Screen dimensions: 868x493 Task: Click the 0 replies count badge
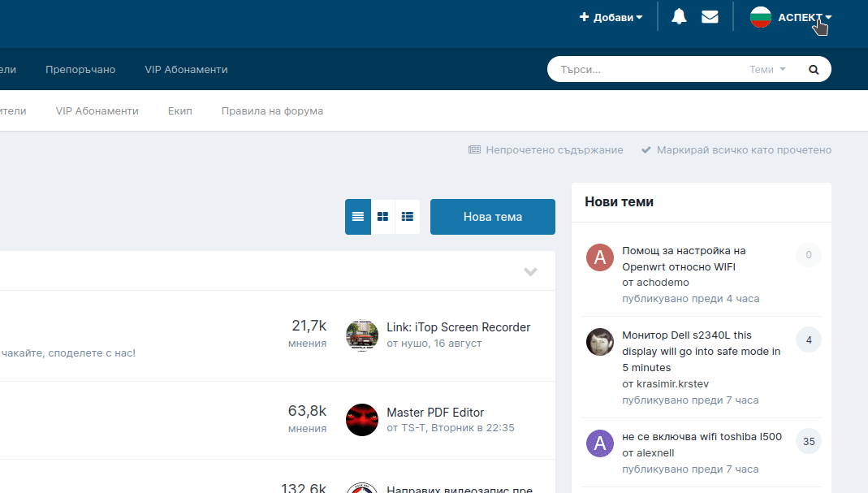809,255
